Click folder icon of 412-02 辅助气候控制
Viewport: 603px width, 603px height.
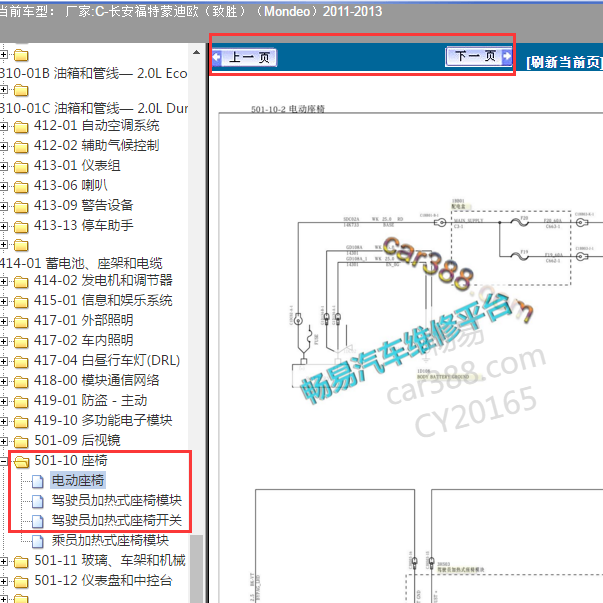pyautogui.click(x=21, y=146)
